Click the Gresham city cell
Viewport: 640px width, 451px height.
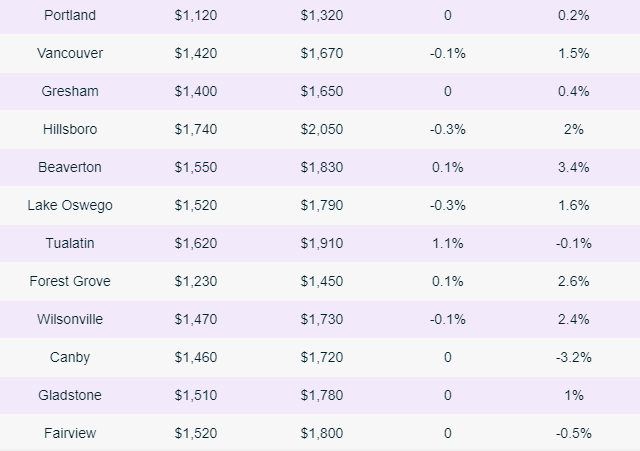[70, 91]
